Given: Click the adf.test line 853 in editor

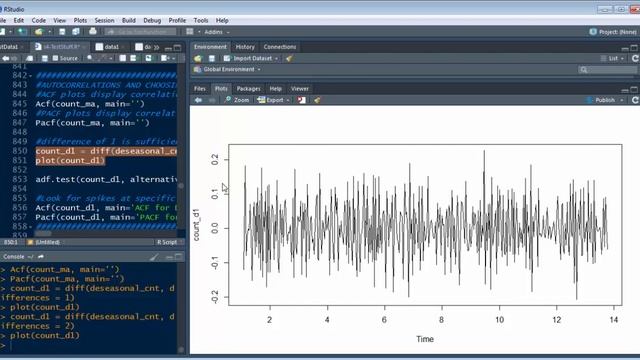Looking at the screenshot, I should [x=106, y=179].
